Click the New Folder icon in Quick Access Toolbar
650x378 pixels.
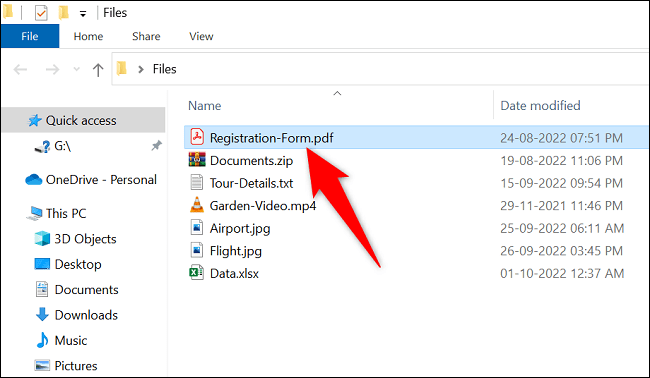63,13
